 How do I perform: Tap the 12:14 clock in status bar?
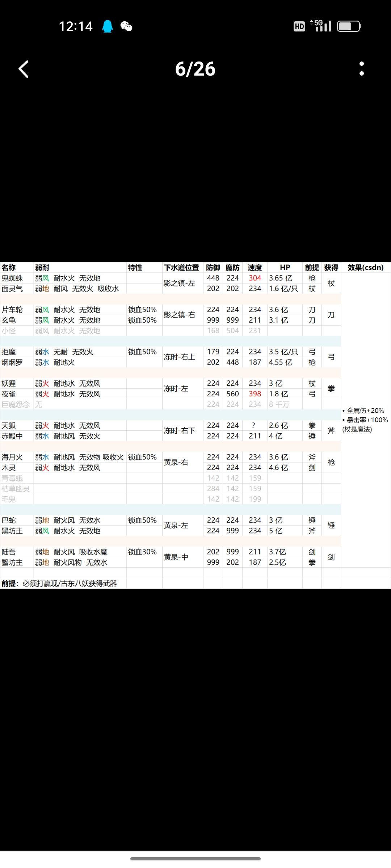coord(76,26)
